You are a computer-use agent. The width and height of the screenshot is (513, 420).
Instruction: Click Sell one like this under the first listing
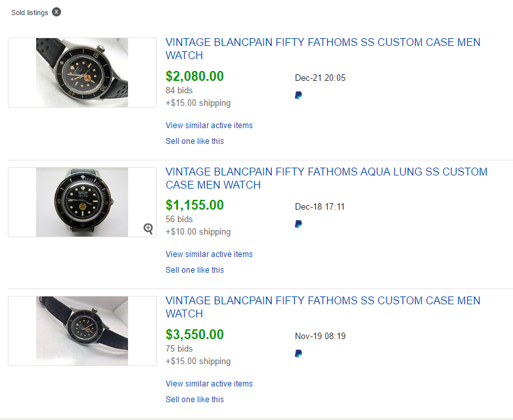pos(194,141)
